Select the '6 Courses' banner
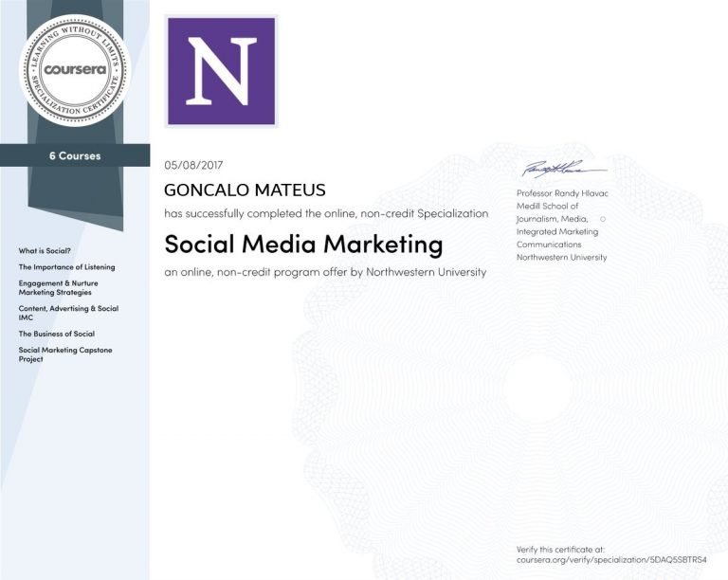 (x=75, y=155)
